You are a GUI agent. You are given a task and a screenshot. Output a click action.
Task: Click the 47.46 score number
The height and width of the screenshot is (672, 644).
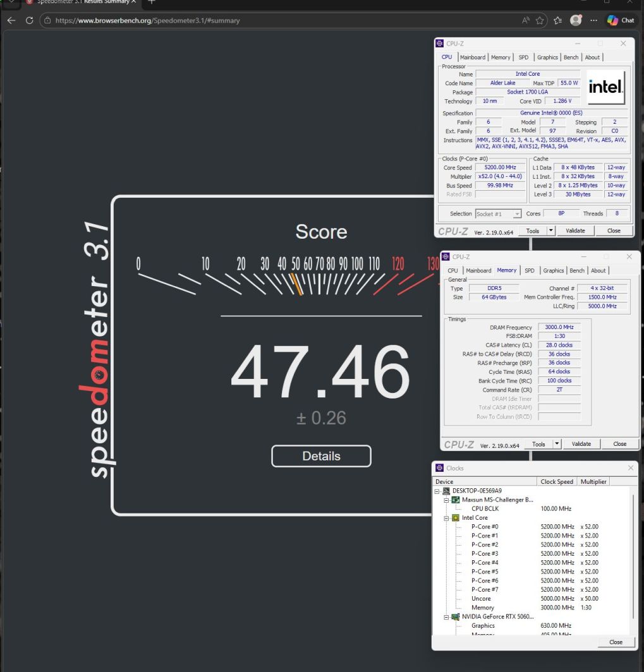[320, 371]
